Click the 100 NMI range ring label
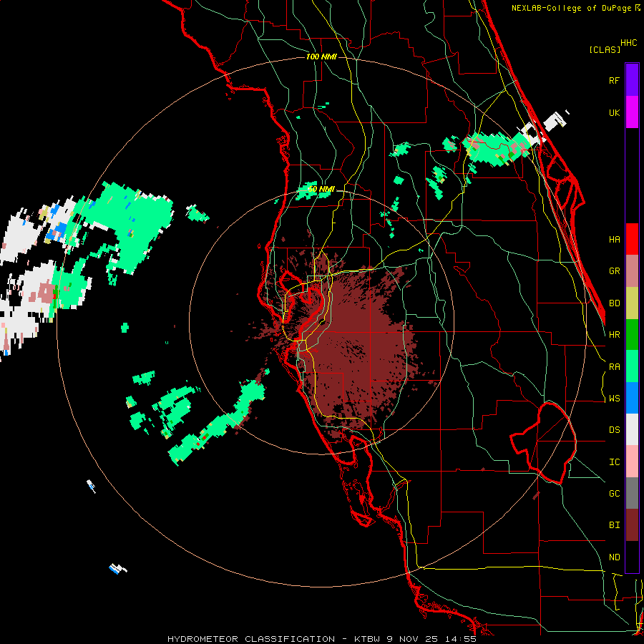Viewport: 644px width, 644px height. 321,57
